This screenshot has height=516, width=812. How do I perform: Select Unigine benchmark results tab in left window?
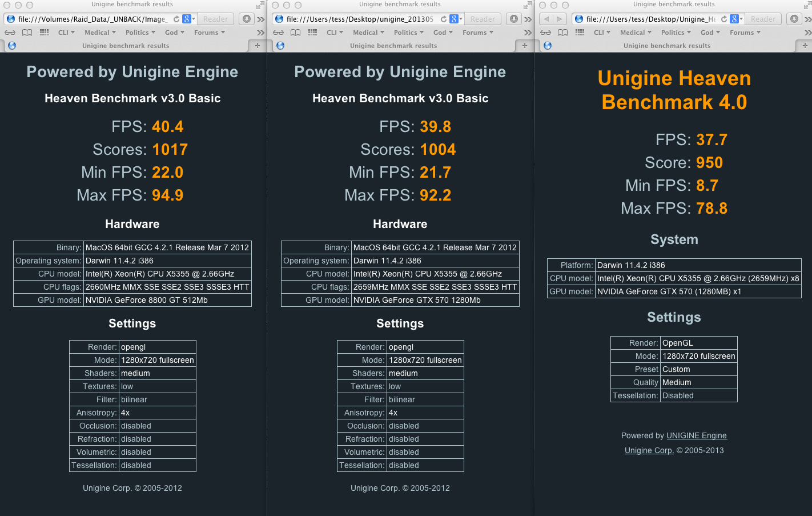(x=126, y=46)
